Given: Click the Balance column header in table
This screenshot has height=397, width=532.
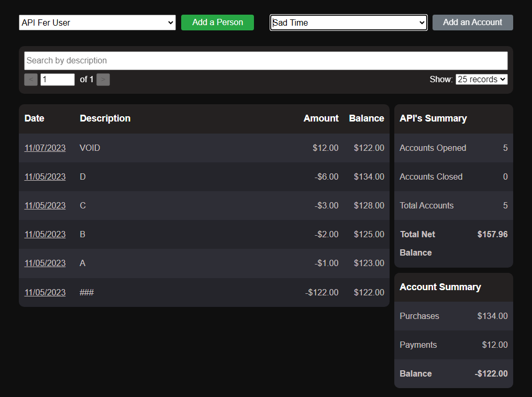Looking at the screenshot, I should (367, 118).
